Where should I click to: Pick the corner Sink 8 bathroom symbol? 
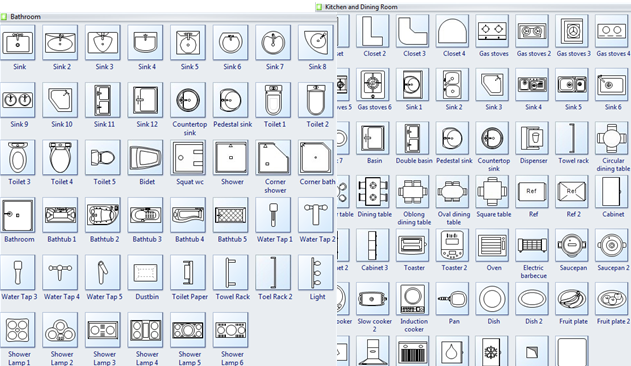[316, 43]
